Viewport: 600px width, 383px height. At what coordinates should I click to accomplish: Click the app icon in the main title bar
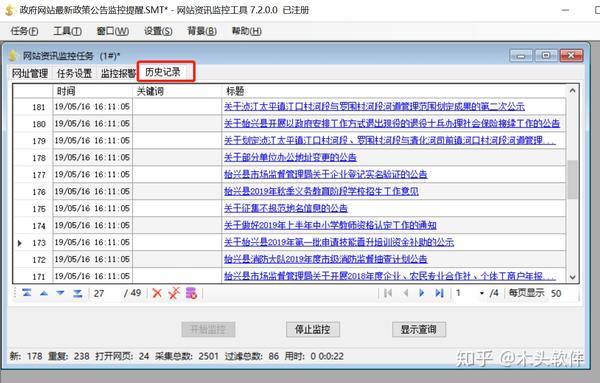tap(9, 10)
